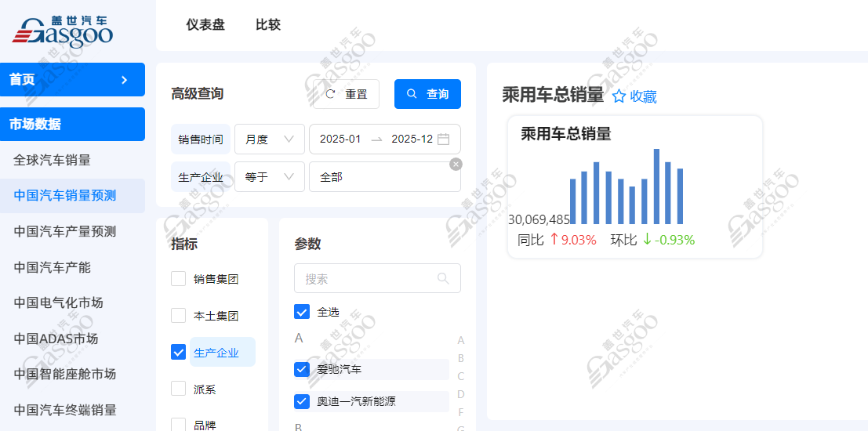868x431 pixels.
Task: Switch to the 仪表盘 tab
Action: coord(205,25)
